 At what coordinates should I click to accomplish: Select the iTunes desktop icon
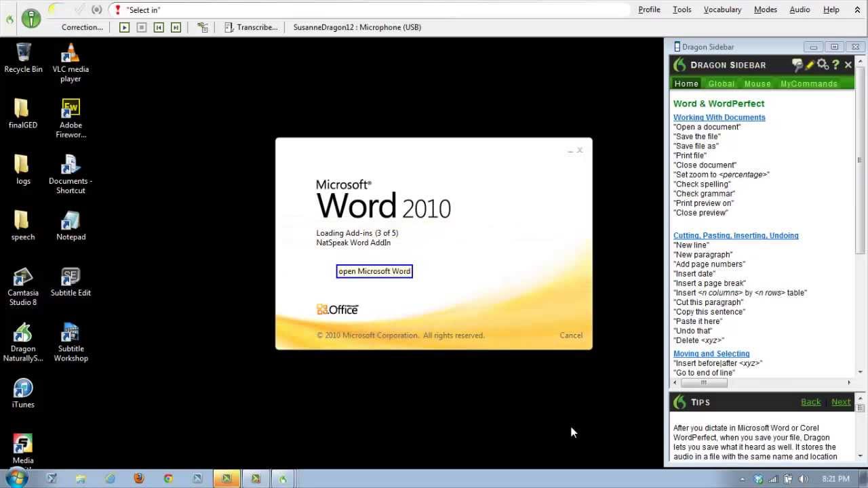[x=23, y=394]
